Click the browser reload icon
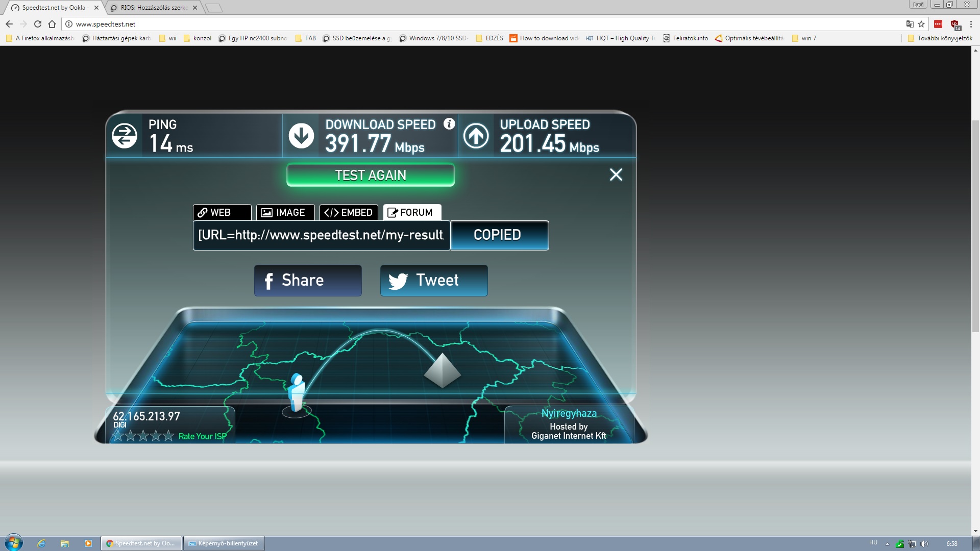 38,24
